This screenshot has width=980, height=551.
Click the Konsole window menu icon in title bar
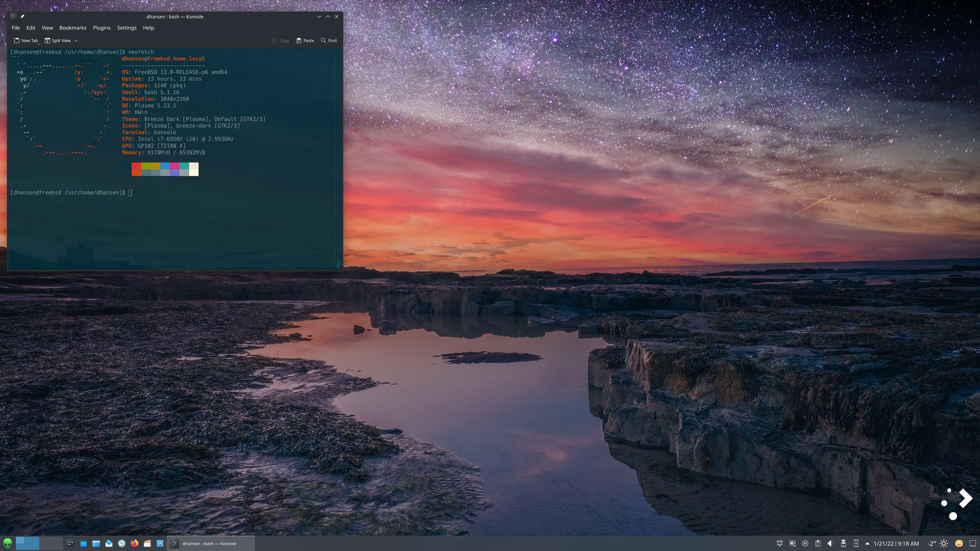point(13,16)
